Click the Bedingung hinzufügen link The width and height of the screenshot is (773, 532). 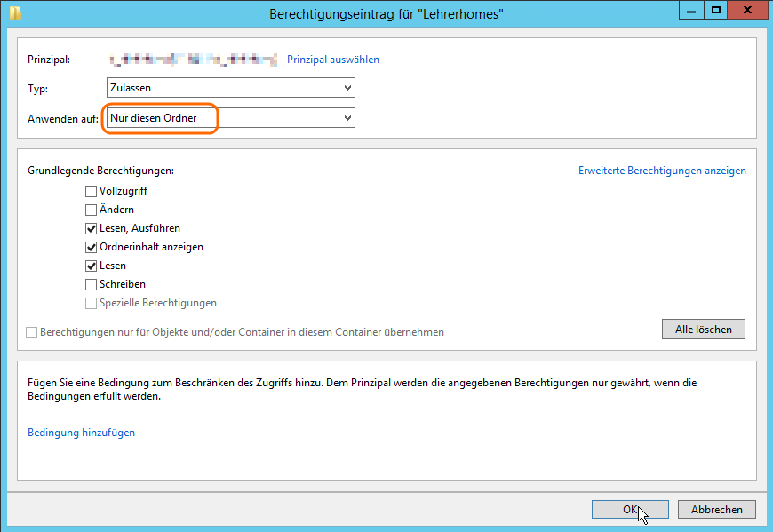tap(81, 433)
